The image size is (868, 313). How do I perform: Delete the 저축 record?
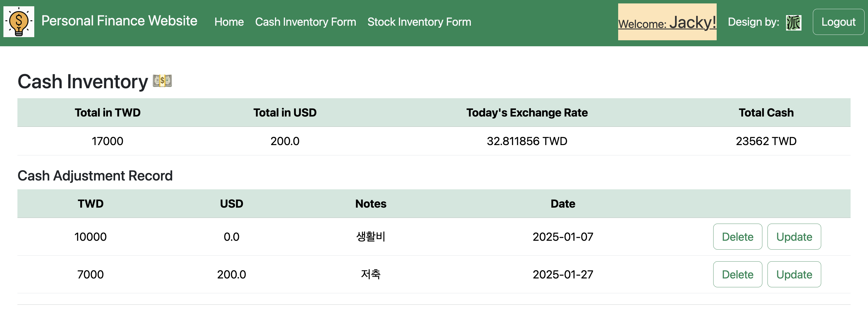click(738, 274)
